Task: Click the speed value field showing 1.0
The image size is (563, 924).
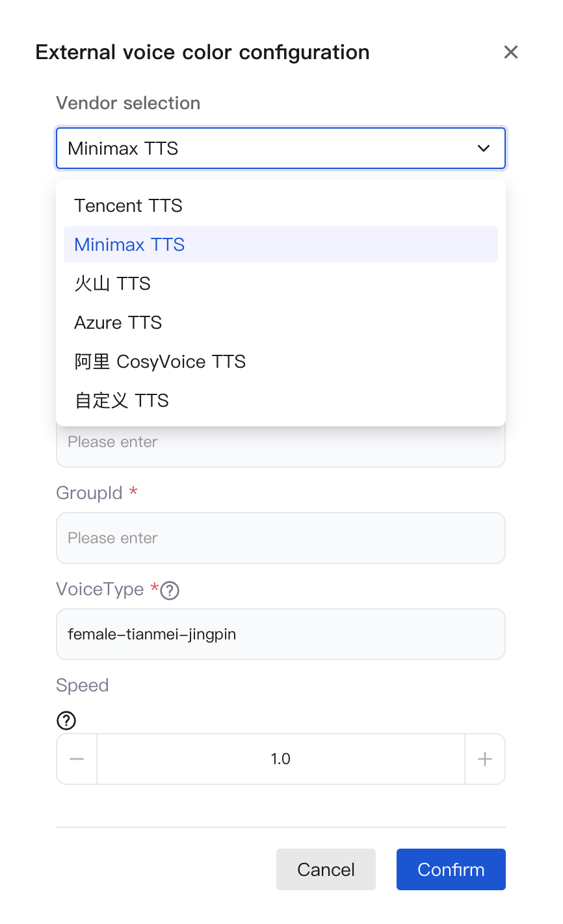Action: 281,759
